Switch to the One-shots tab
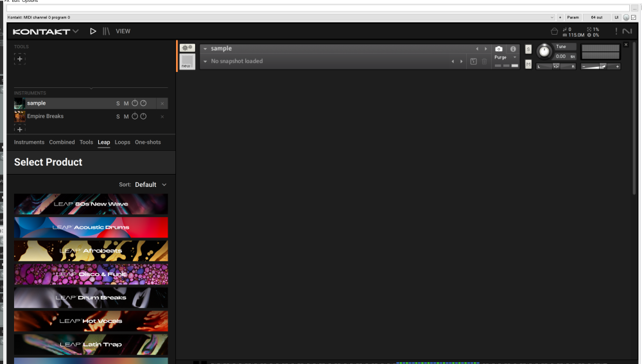This screenshot has height=364, width=642. 148,142
